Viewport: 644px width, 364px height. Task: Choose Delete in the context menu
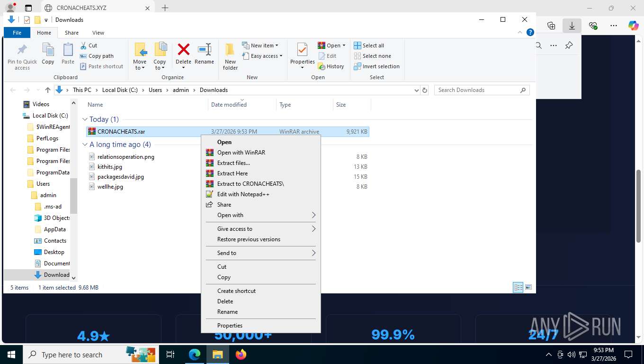[260, 301]
